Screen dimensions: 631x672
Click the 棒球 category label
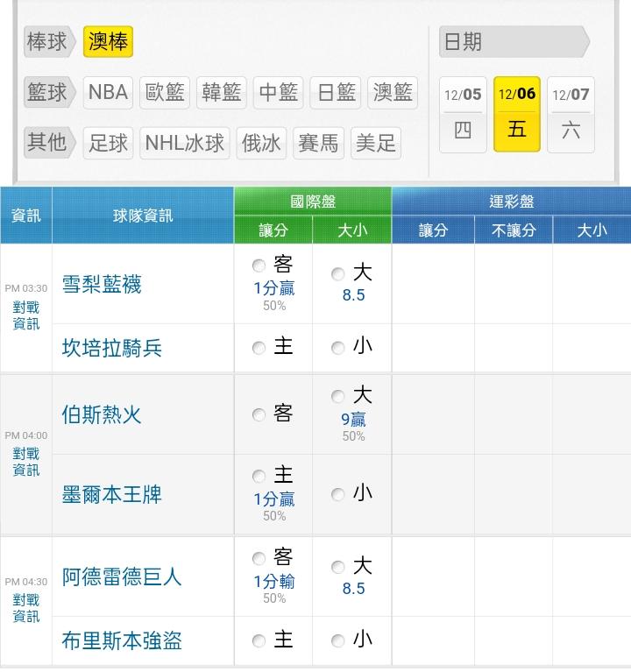49,41
